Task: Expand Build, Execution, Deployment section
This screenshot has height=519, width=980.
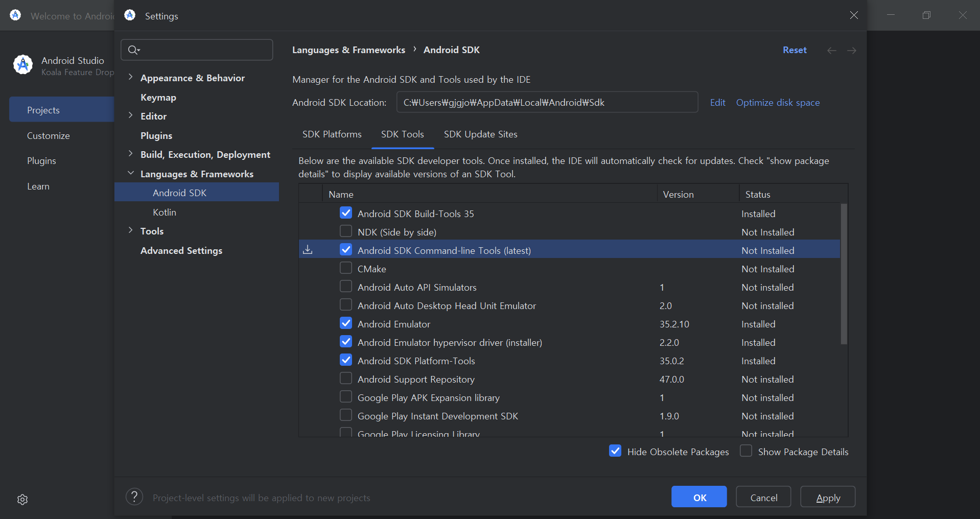Action: click(131, 154)
